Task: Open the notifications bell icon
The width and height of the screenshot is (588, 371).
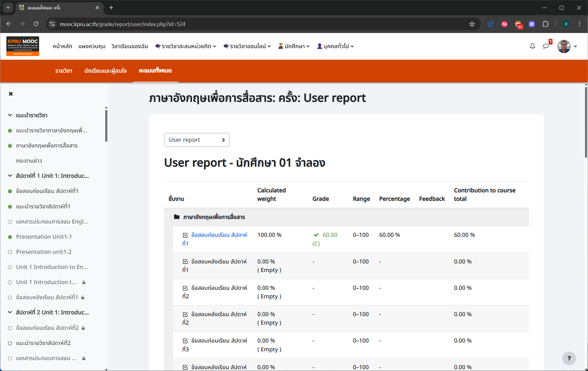Action: (x=532, y=46)
